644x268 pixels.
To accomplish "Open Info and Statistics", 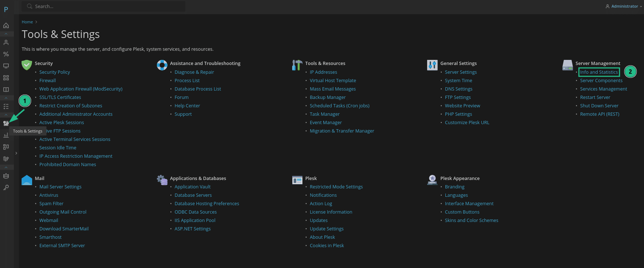I will point(599,72).
